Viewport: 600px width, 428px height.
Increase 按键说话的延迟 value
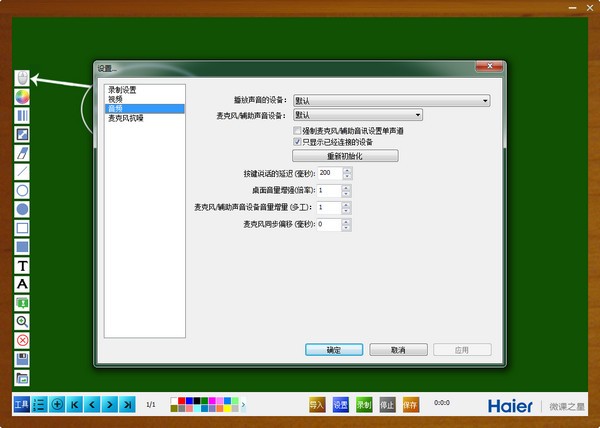347,170
